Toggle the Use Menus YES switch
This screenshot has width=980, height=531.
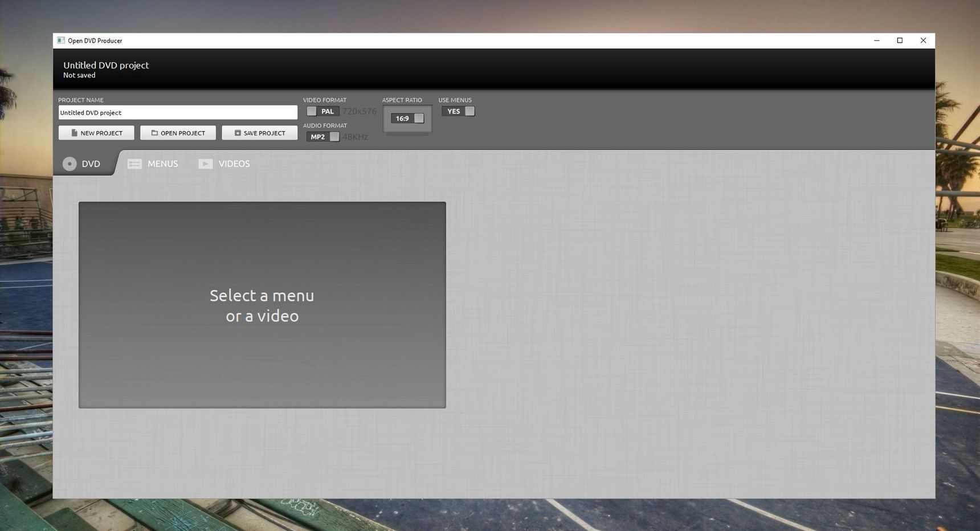[458, 111]
